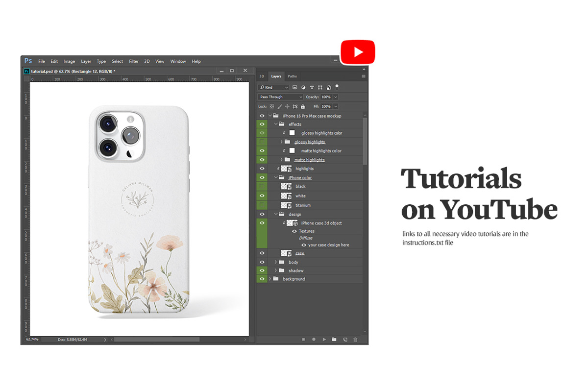The image size is (588, 392).
Task: Click the lock all padlock icon
Action: click(x=302, y=106)
